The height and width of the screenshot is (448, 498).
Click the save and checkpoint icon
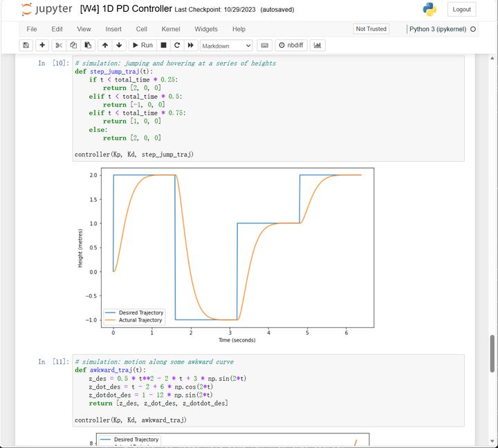tap(26, 45)
